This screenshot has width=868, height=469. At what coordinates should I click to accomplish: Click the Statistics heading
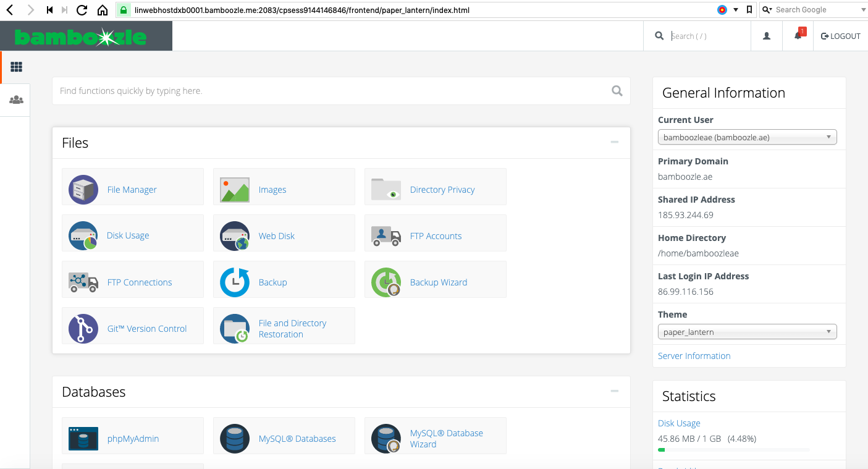(x=689, y=396)
